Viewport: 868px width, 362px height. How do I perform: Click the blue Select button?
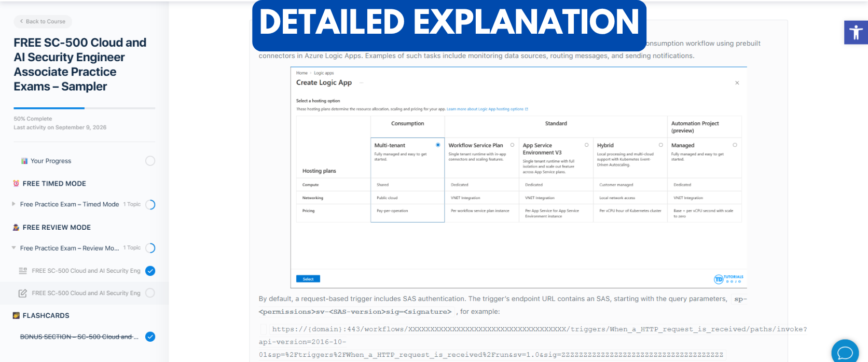308,279
